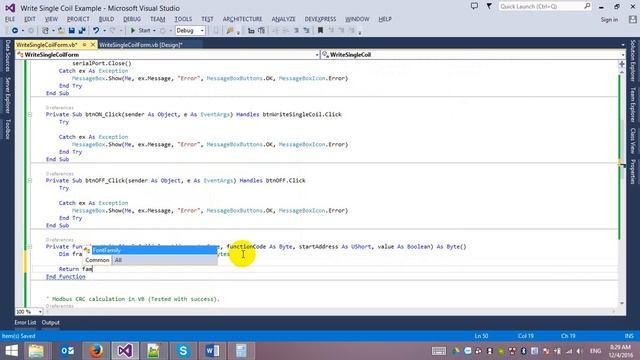Open the Class View side panel
Image resolution: width=640 pixels, height=360 pixels.
coord(632,141)
